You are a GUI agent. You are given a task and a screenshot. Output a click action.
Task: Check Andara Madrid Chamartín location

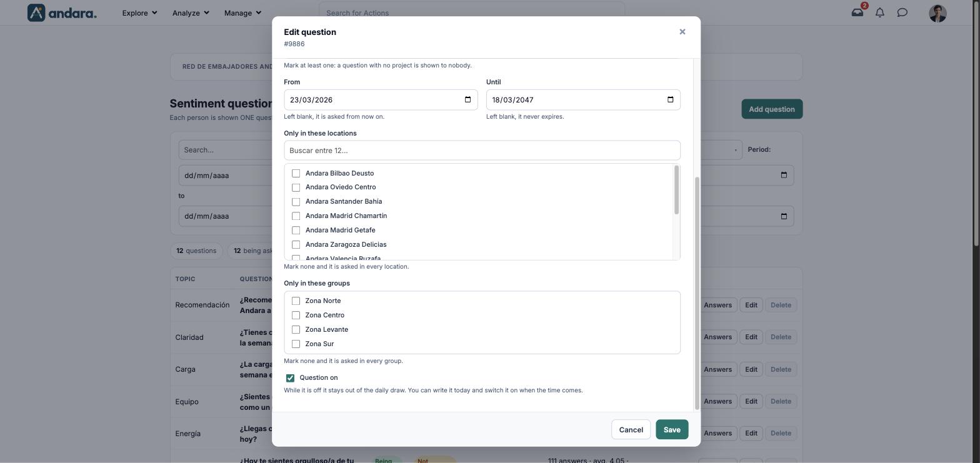296,216
